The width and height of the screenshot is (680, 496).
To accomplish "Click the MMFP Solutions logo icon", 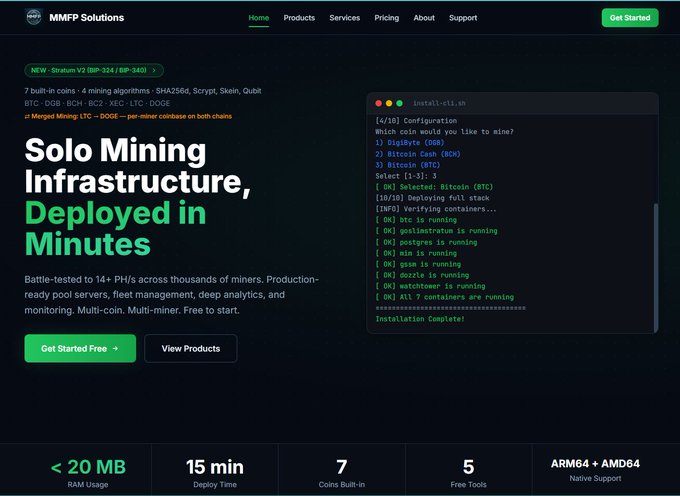I will 34,17.
